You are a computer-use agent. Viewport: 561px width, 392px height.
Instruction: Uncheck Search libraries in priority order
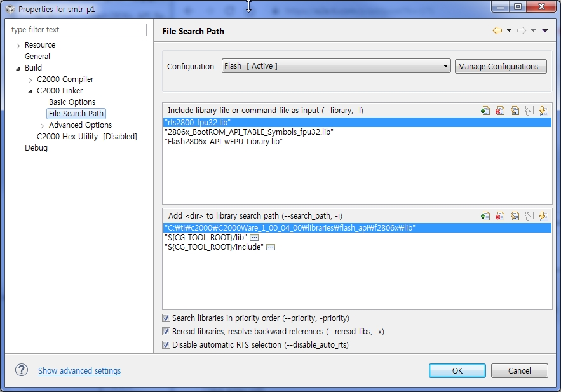[166, 318]
